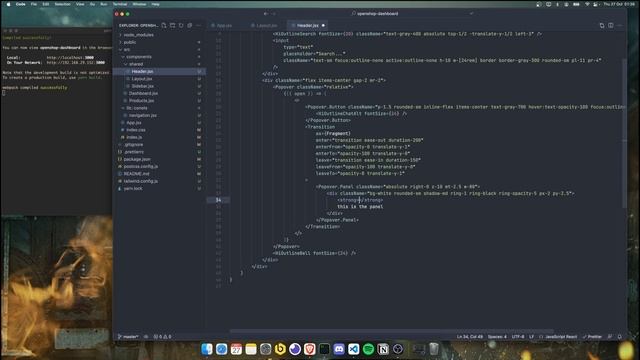Open the Help menu
Viewport: 640px width, 360px height.
coord(156,4)
